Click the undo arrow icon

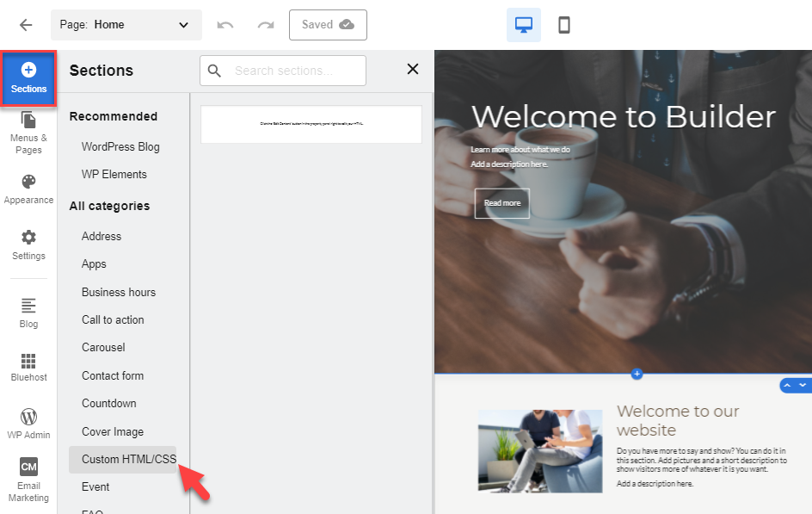pyautogui.click(x=225, y=25)
